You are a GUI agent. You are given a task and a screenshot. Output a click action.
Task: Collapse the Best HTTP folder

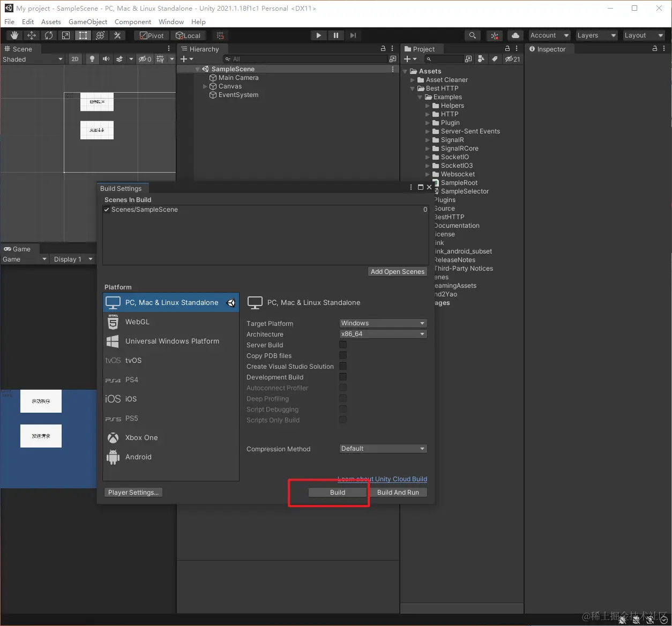pyautogui.click(x=413, y=88)
